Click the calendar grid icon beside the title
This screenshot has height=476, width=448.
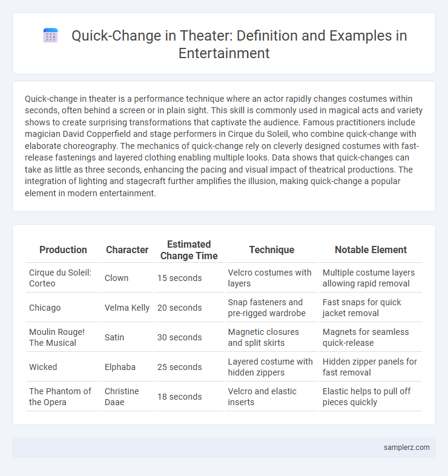(51, 35)
